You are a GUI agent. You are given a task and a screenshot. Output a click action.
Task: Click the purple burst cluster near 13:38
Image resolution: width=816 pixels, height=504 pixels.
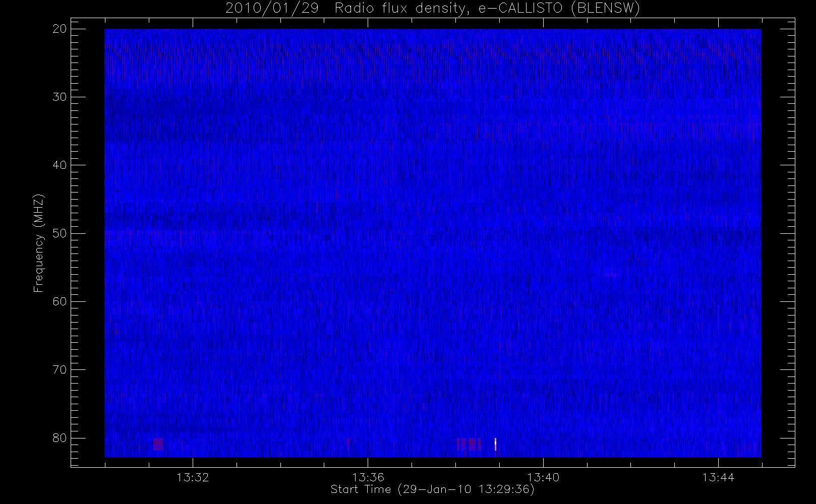pyautogui.click(x=469, y=444)
